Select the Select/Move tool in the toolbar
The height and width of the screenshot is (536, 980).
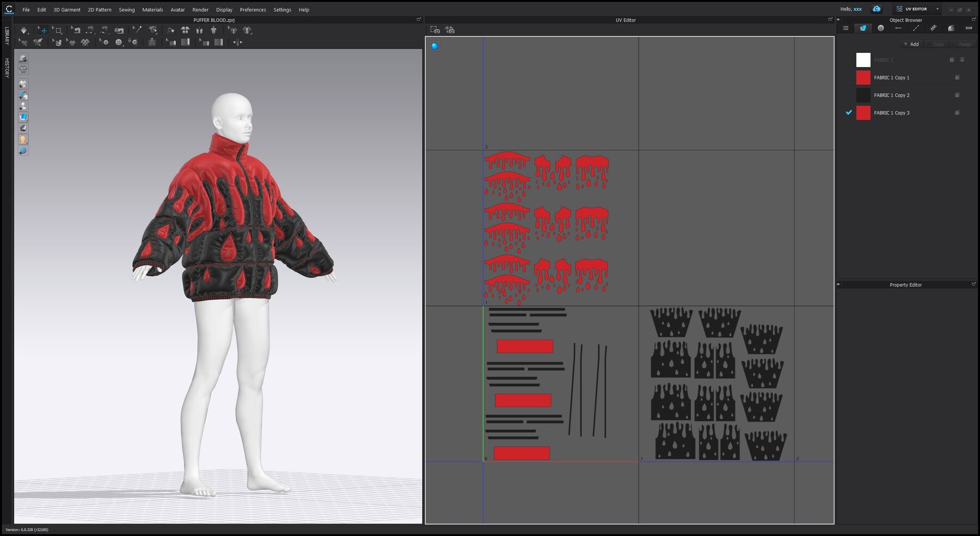43,30
